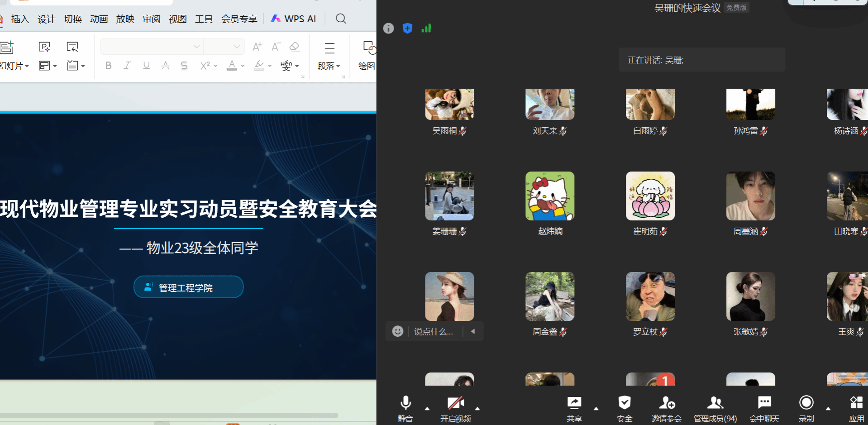868x425 pixels.
Task: Start recording with 录制 button
Action: coord(806,408)
